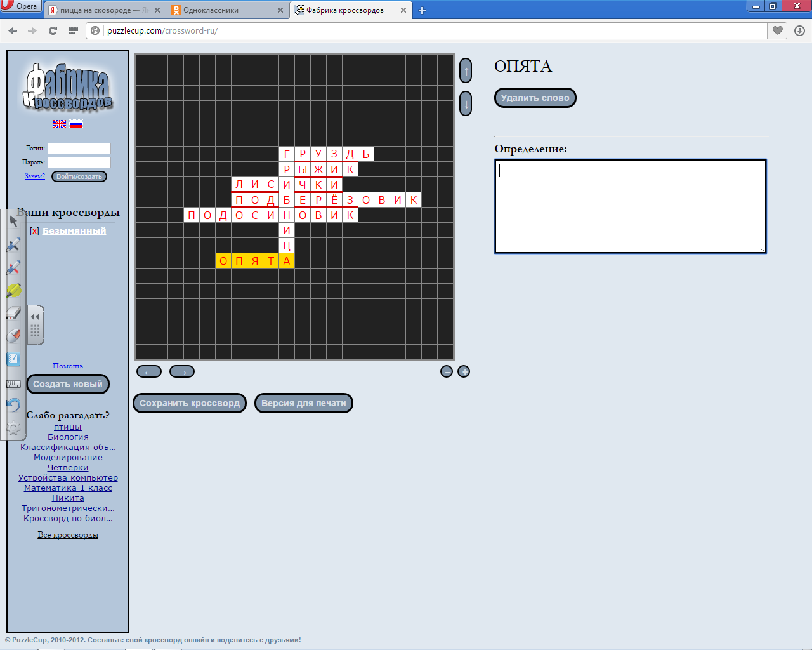
Task: Choose the yellow highlighter tool
Action: (13, 290)
